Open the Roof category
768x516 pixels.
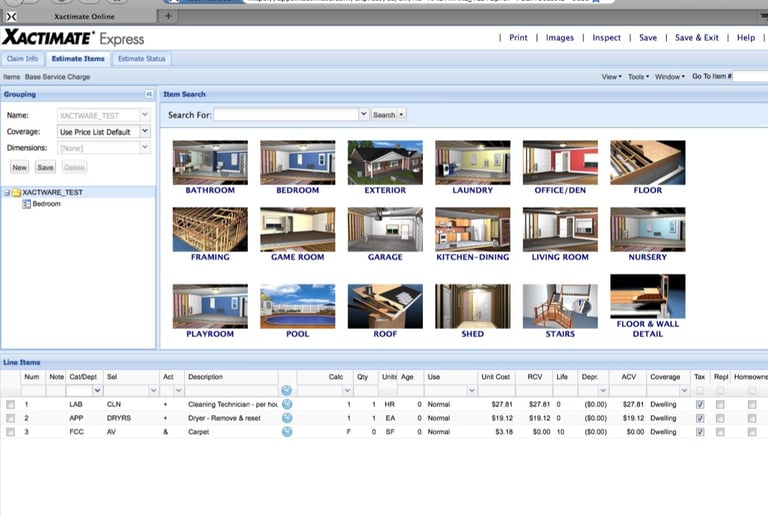point(385,306)
